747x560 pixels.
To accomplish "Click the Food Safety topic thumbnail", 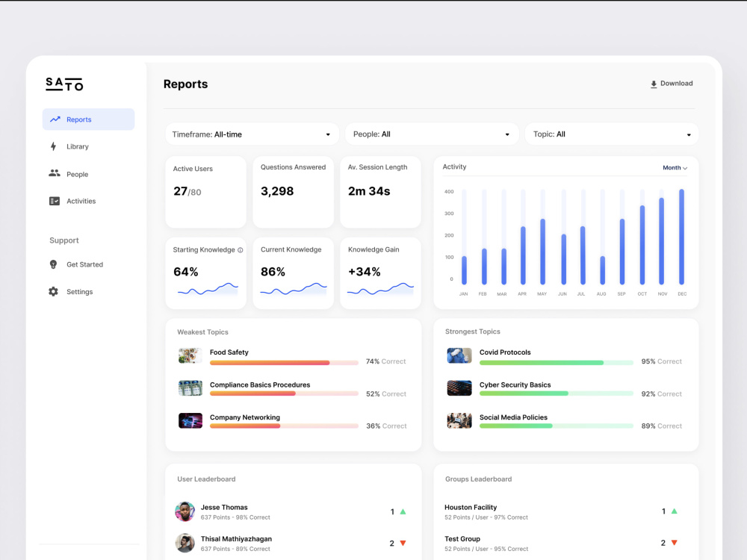I will pos(190,355).
